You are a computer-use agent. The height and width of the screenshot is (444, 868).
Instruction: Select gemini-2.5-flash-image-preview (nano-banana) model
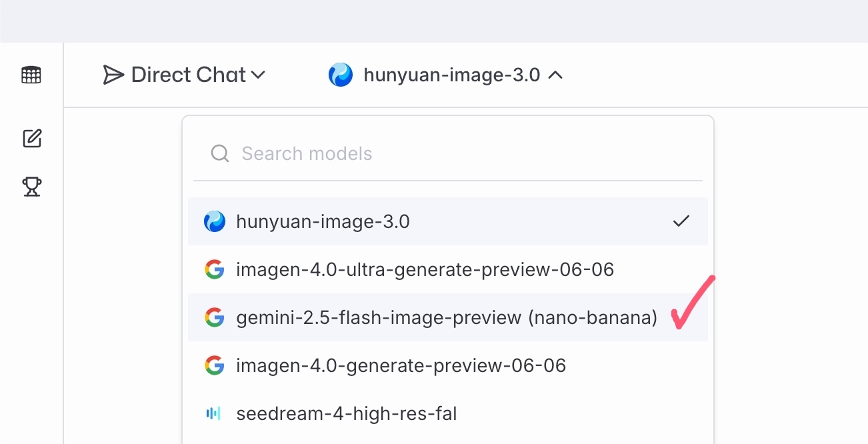pyautogui.click(x=446, y=317)
